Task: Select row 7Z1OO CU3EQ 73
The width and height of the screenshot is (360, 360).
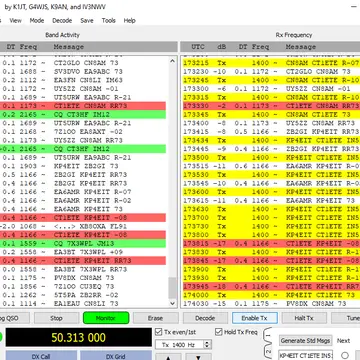Action: coord(83,287)
